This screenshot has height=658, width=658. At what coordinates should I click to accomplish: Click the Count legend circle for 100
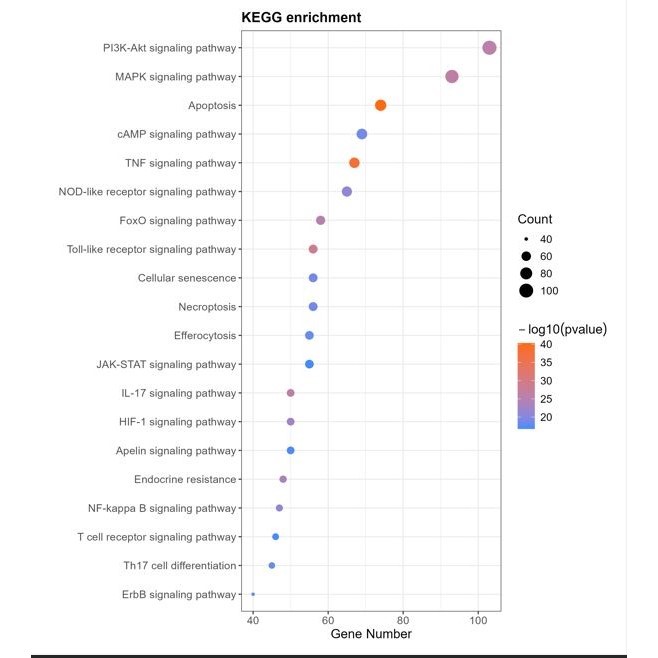coord(526,291)
